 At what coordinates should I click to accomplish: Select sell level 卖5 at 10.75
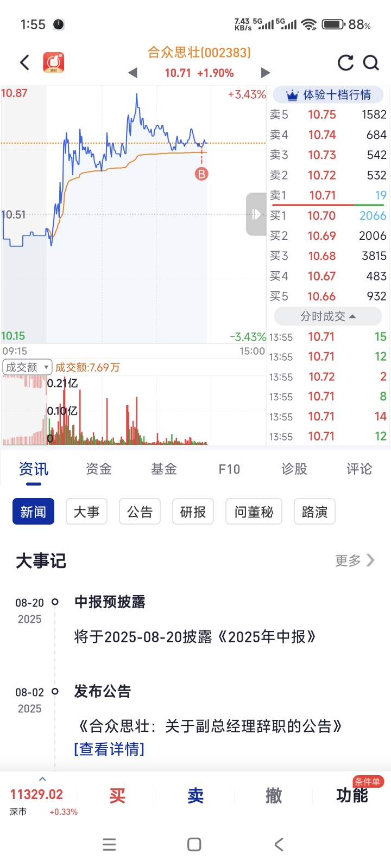[x=328, y=114]
